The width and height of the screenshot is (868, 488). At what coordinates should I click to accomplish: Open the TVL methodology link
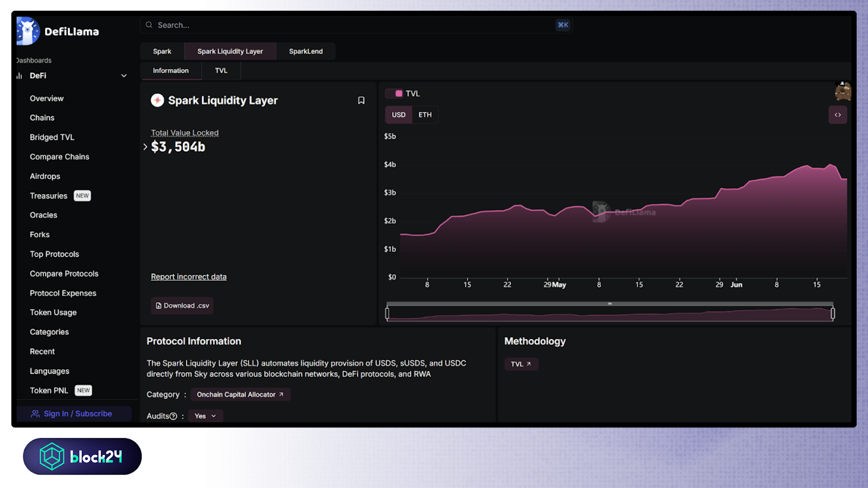tap(521, 364)
